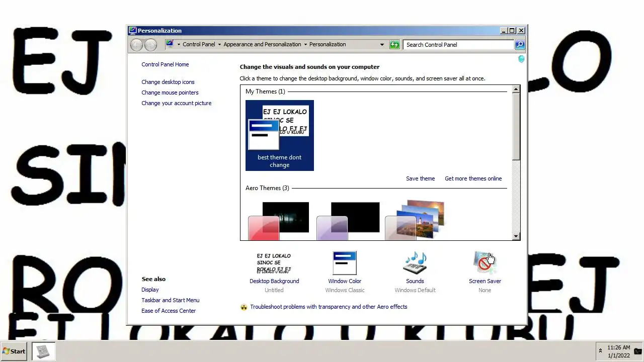Click the theme list scrollbar thumb
Viewport: 644px width, 362px height.
516,127
